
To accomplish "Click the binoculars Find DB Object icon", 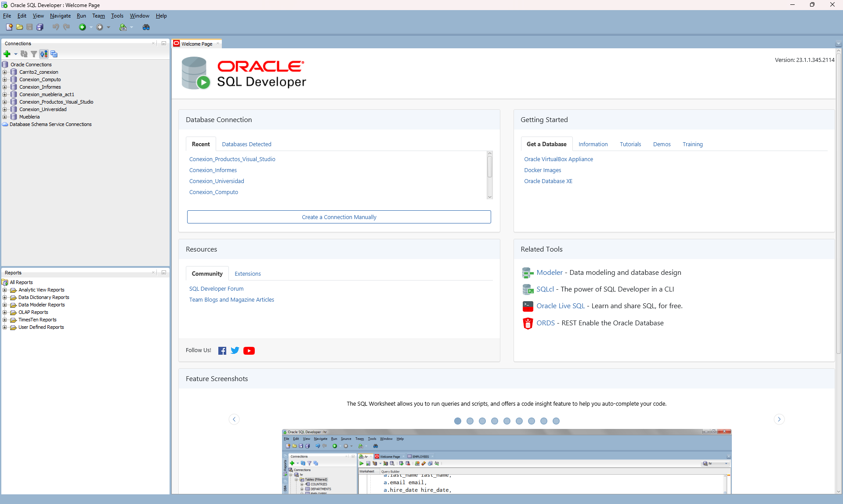I will 146,27.
